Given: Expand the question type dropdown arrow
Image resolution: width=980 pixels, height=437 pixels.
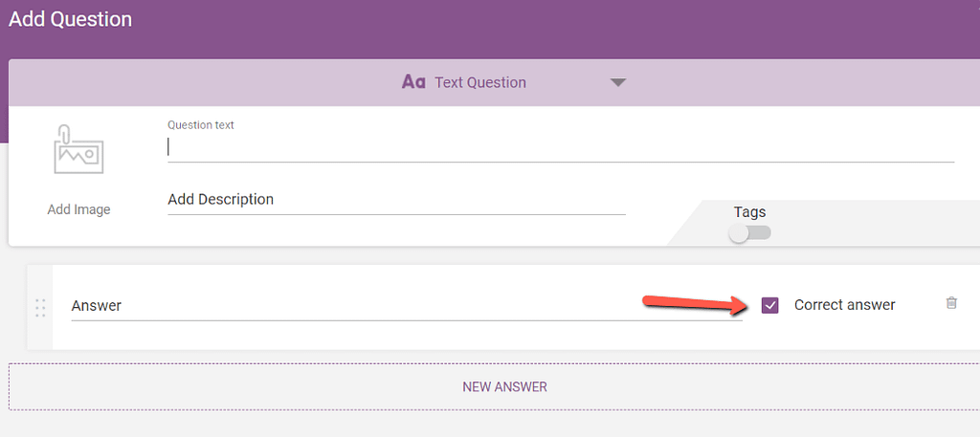Looking at the screenshot, I should pos(618,82).
